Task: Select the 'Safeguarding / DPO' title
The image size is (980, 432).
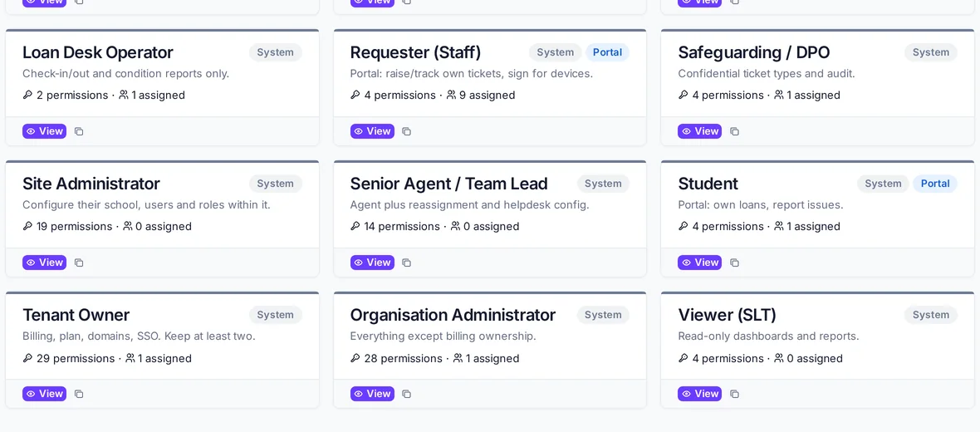Action: [754, 52]
